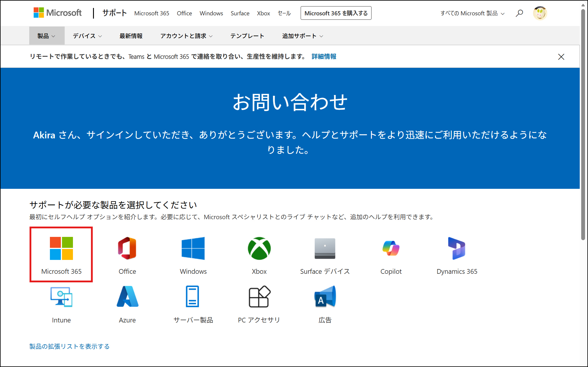
Task: Go to Surface header link
Action: 240,13
